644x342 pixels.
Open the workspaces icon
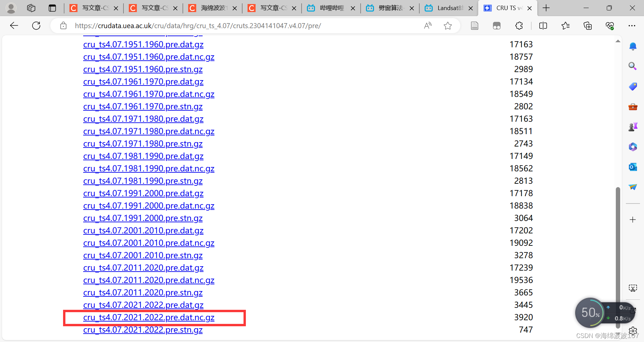coord(31,8)
